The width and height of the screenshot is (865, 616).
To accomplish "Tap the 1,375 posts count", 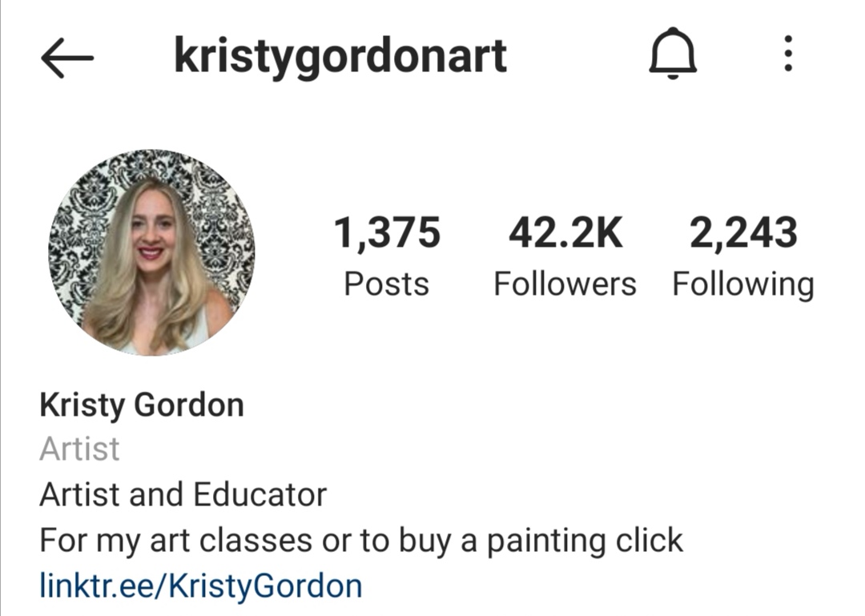I will pyautogui.click(x=388, y=233).
